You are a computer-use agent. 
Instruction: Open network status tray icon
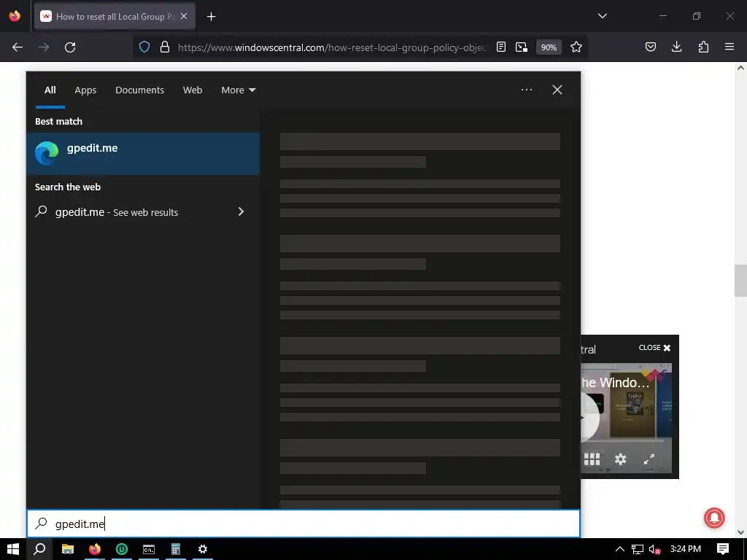(x=638, y=549)
